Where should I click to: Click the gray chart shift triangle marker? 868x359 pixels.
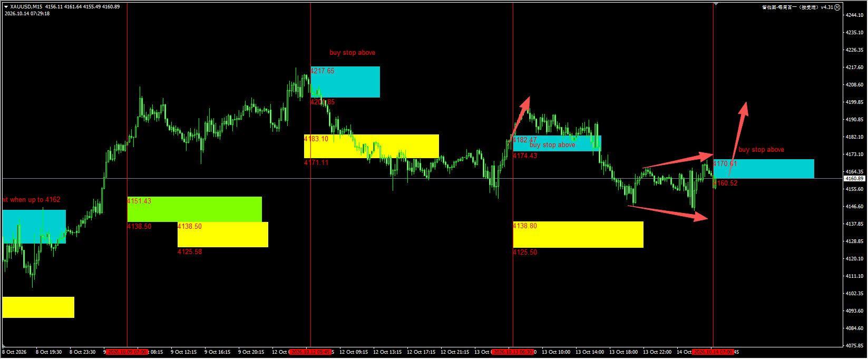click(716, 4)
